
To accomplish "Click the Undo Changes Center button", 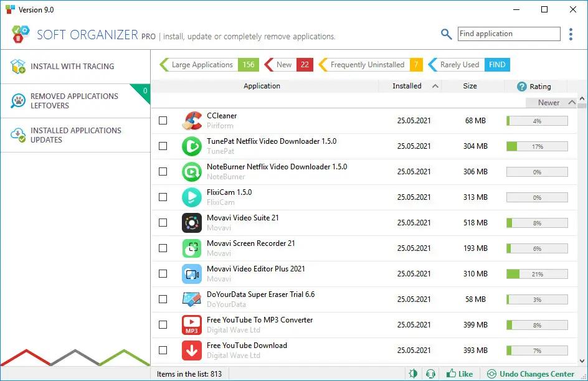I will 530,374.
